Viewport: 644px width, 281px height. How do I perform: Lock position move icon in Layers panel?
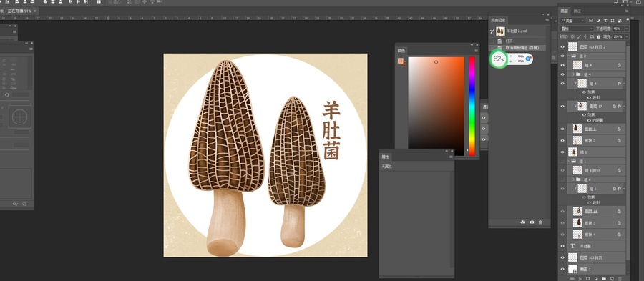pyautogui.click(x=585, y=36)
